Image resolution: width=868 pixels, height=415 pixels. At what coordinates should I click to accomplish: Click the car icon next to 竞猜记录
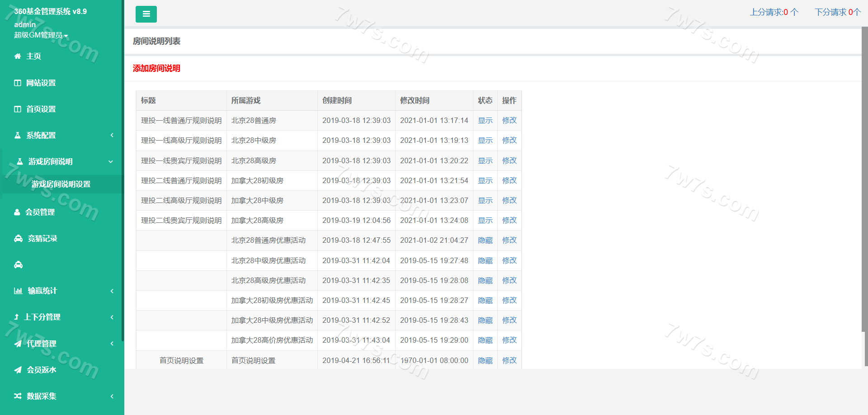pyautogui.click(x=18, y=239)
